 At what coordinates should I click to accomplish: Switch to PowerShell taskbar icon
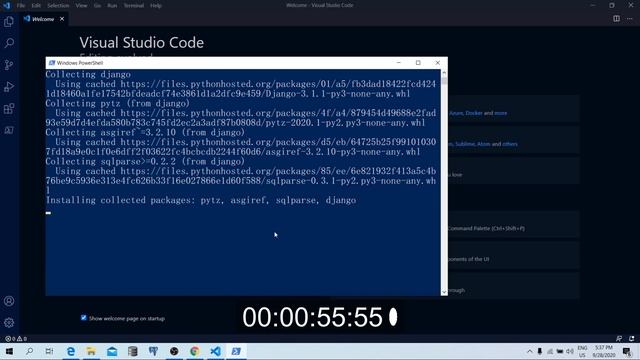click(236, 351)
